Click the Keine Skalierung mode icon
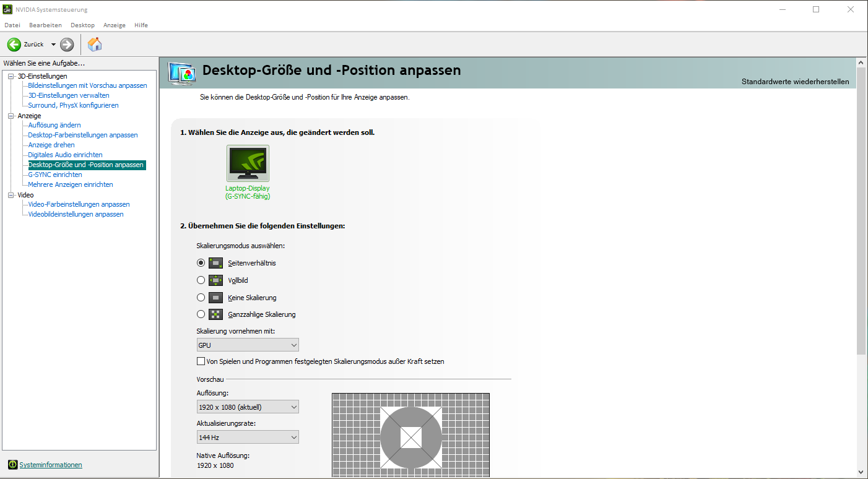868x479 pixels. tap(215, 298)
